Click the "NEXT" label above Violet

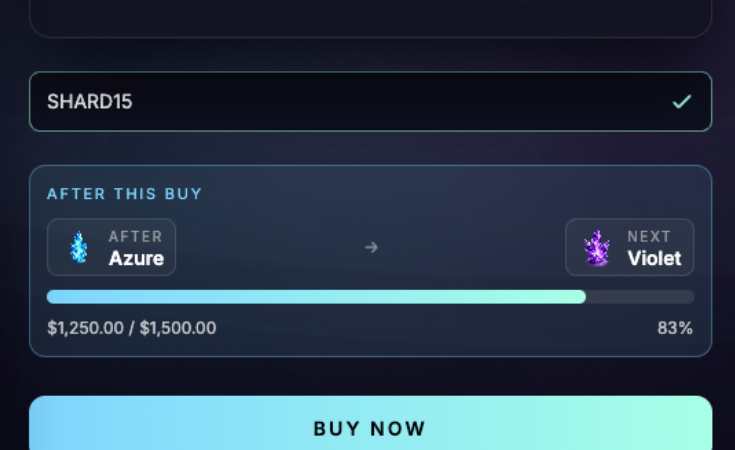(x=649, y=237)
